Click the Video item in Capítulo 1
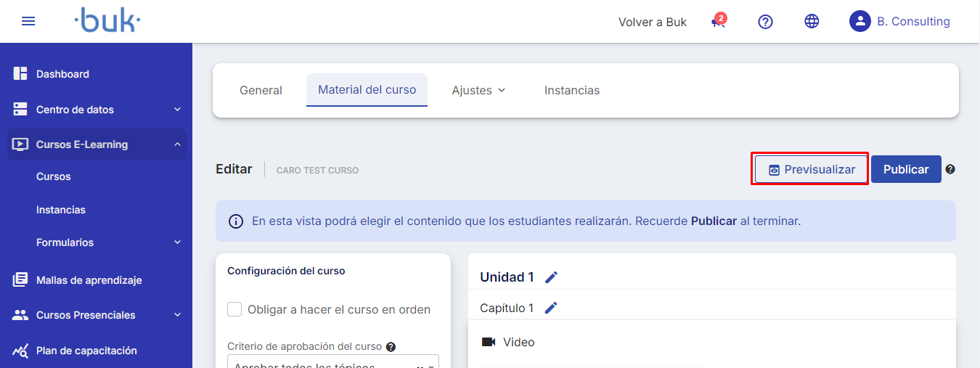This screenshot has height=368, width=980. coord(519,342)
